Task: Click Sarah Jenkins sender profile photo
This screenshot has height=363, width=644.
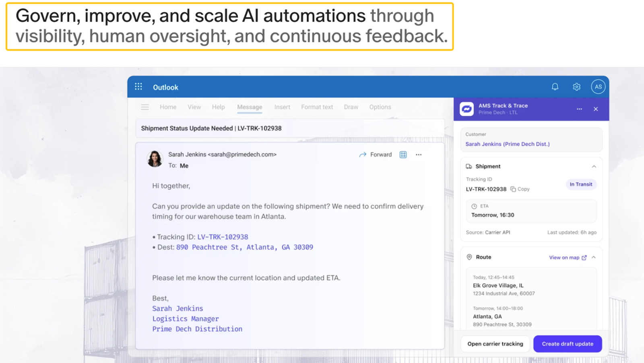Action: (155, 159)
